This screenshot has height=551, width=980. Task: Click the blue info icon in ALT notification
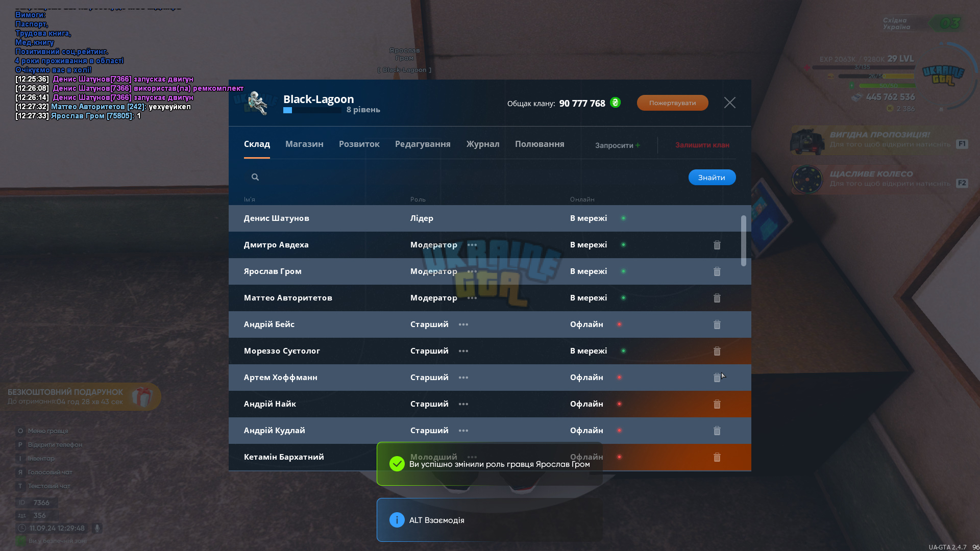pos(397,520)
